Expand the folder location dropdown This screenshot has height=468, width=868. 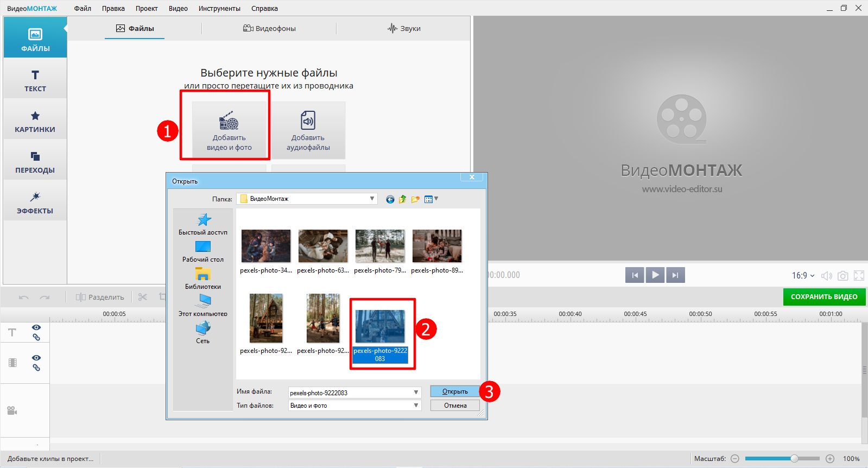(x=372, y=199)
